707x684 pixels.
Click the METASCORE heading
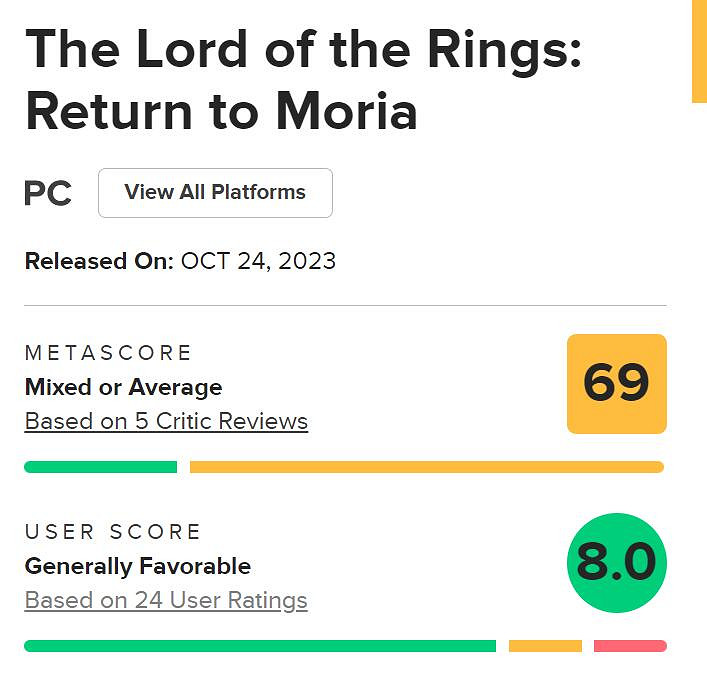pyautogui.click(x=108, y=353)
